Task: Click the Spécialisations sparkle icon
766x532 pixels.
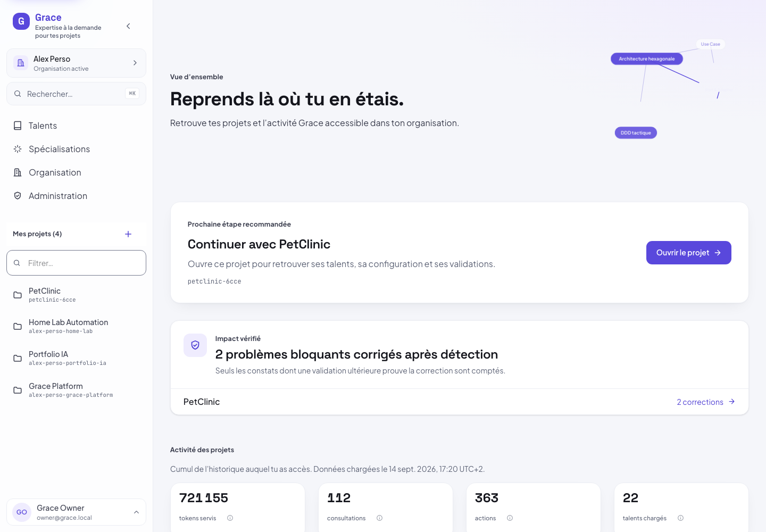Action: [x=18, y=149]
